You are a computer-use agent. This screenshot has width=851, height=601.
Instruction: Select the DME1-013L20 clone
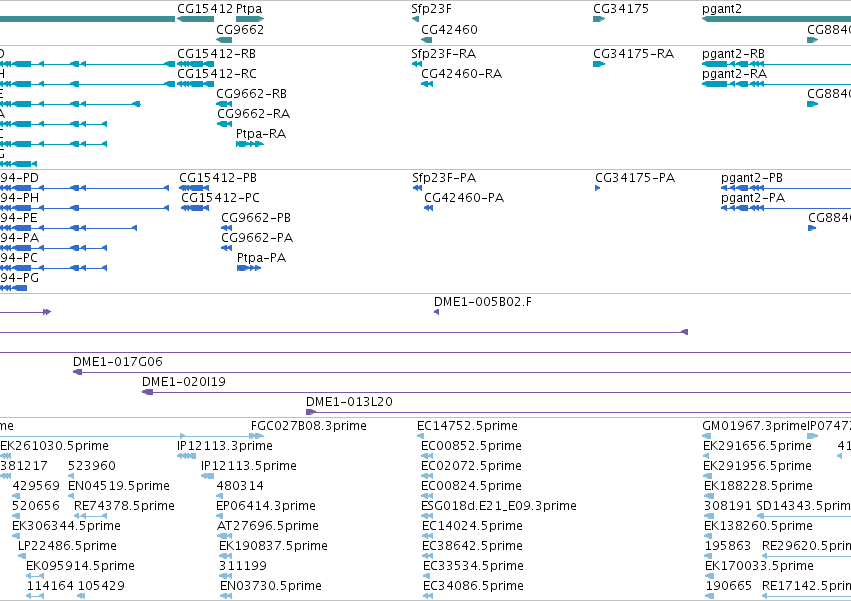[x=349, y=402]
